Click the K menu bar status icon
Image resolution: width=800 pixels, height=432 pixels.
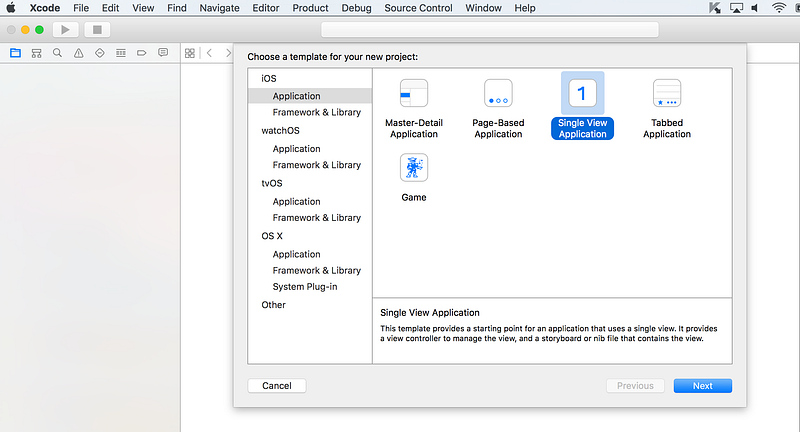tap(715, 8)
